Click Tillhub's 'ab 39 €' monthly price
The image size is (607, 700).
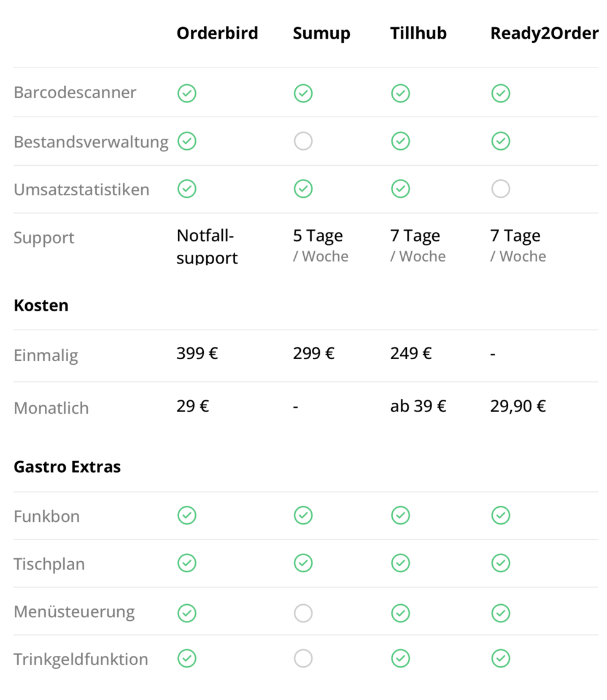(418, 406)
